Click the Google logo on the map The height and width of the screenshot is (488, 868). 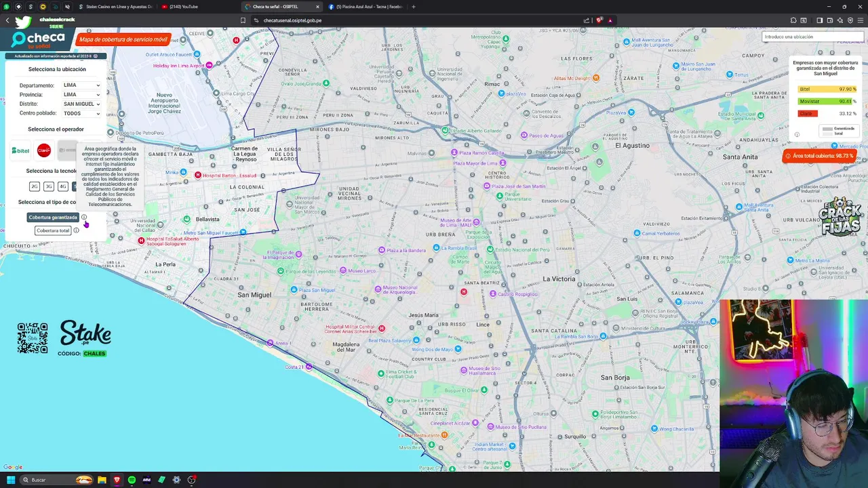tap(12, 467)
